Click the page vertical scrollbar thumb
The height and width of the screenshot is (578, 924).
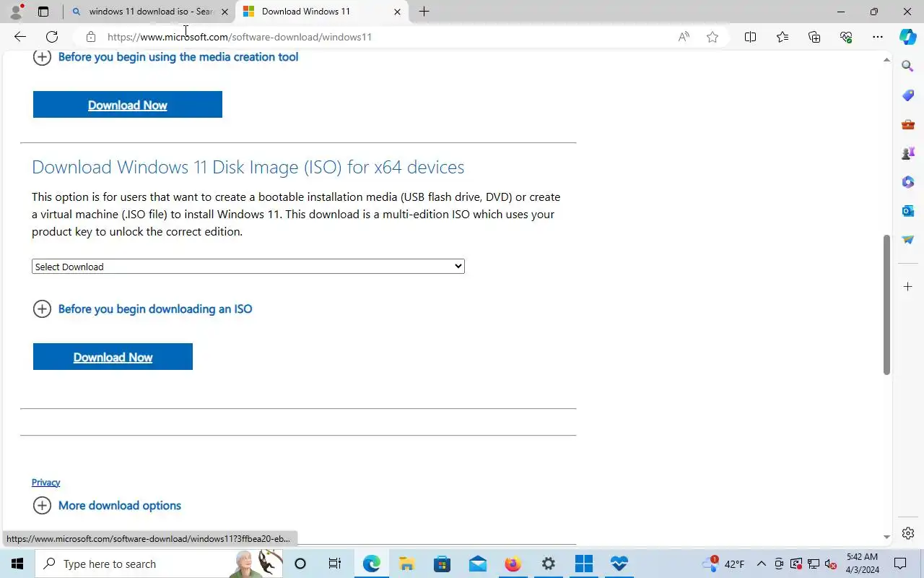click(x=887, y=304)
